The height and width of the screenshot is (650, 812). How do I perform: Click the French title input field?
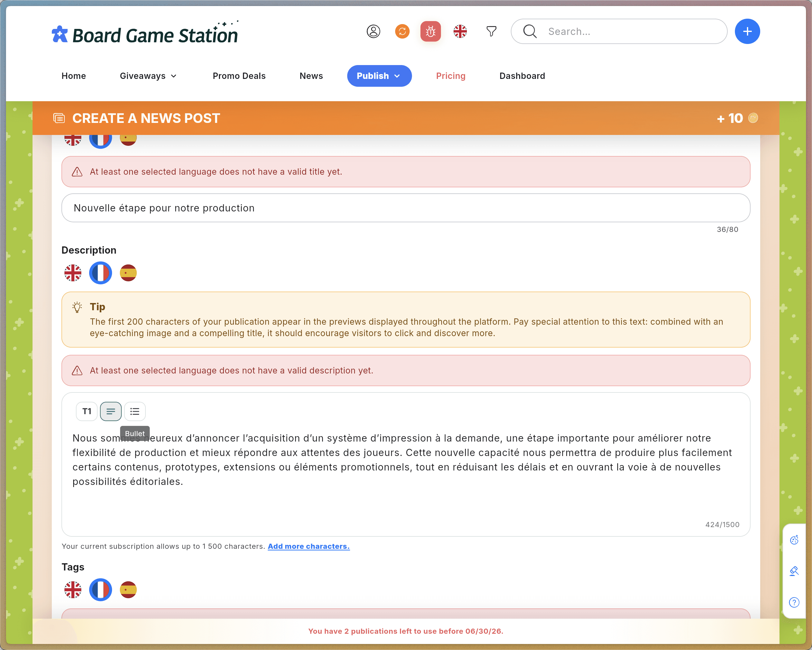[406, 208]
